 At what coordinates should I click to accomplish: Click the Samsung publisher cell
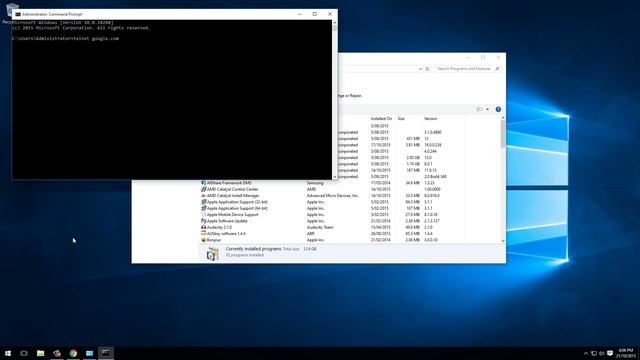pos(315,183)
